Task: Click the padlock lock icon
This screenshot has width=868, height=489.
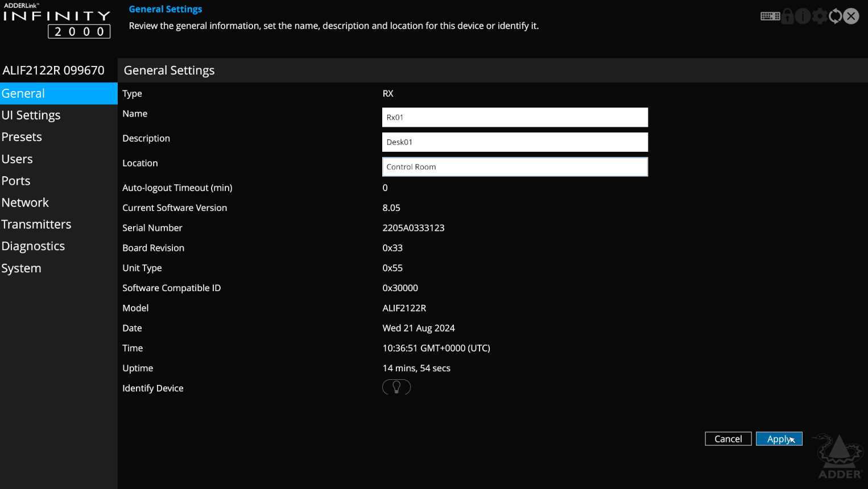Action: pyautogui.click(x=788, y=16)
